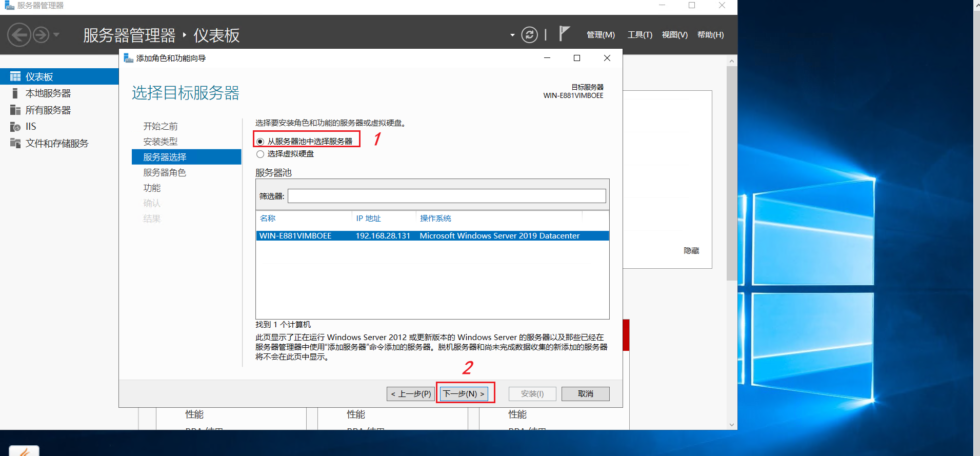
Task: Open the 帮助(H) menu
Action: [x=711, y=35]
